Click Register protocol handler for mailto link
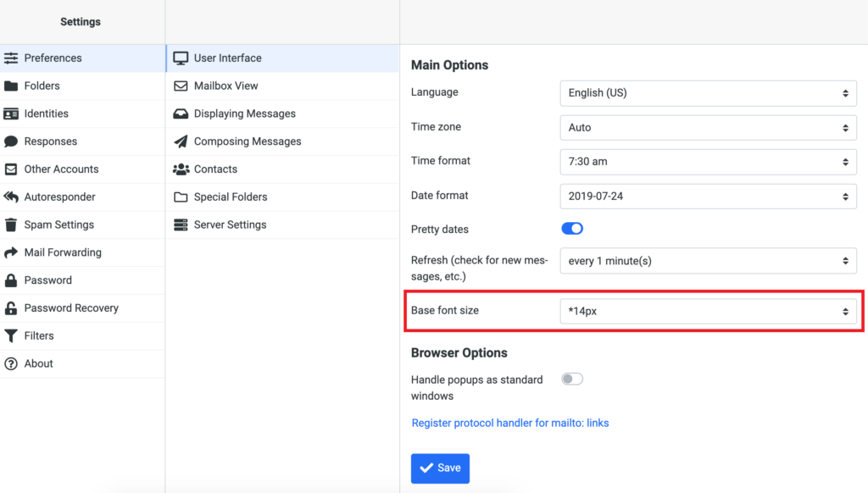Viewport: 868px width, 493px height. tap(509, 423)
